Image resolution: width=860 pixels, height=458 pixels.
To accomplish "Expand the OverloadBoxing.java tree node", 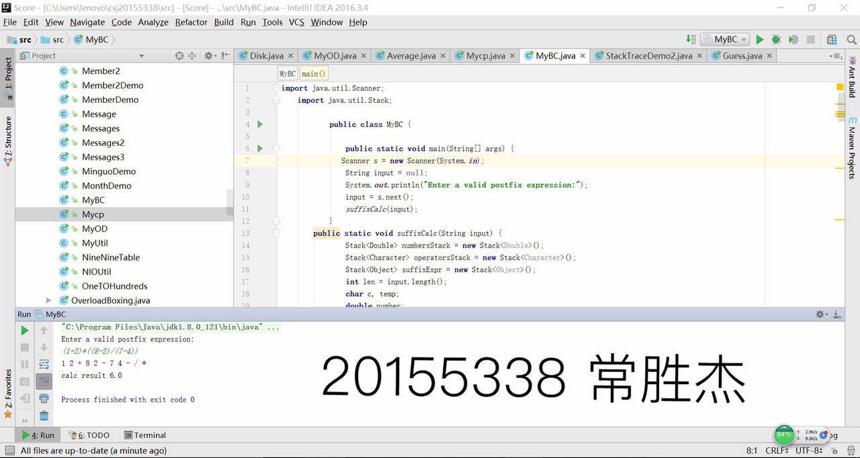I will [x=49, y=300].
